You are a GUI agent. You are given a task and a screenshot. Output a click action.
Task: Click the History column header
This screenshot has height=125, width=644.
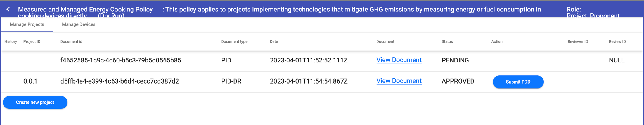coord(11,41)
